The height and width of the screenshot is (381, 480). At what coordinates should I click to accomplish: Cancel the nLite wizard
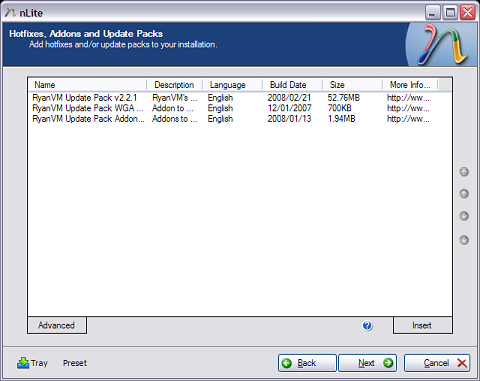click(437, 363)
